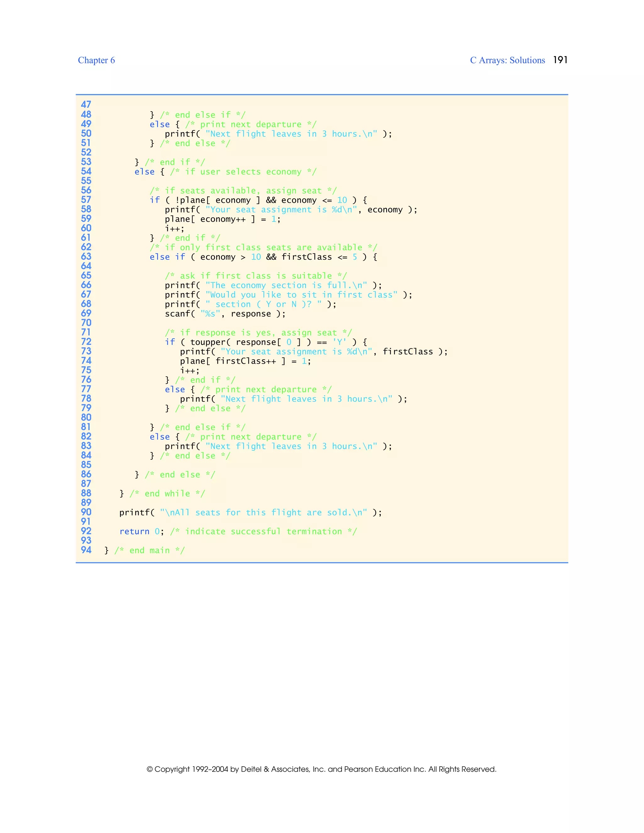This screenshot has width=644, height=833.
Task: Click the "if user selects economy" comment
Action: click(243, 172)
